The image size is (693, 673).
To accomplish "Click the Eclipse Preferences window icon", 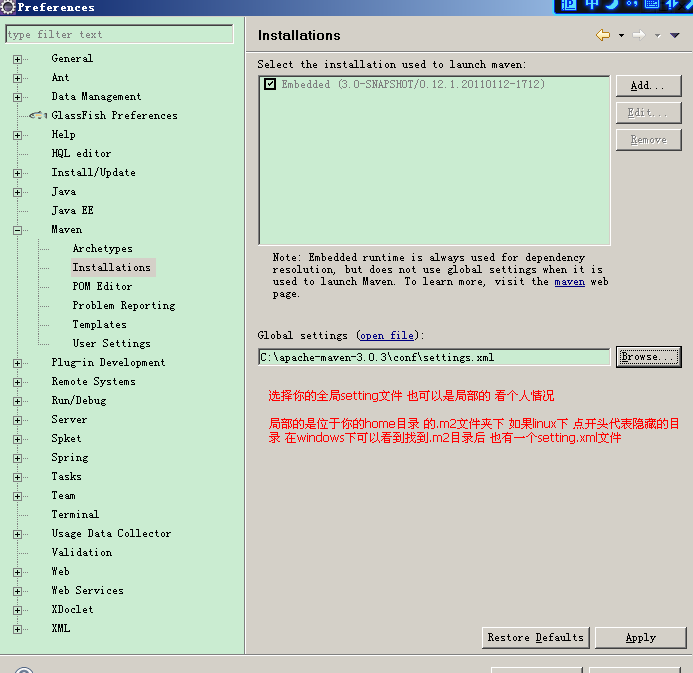I will (8, 7).
